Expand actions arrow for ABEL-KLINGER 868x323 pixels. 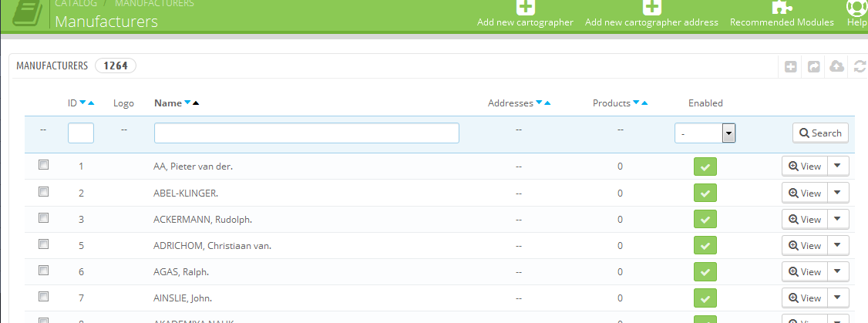(x=838, y=192)
